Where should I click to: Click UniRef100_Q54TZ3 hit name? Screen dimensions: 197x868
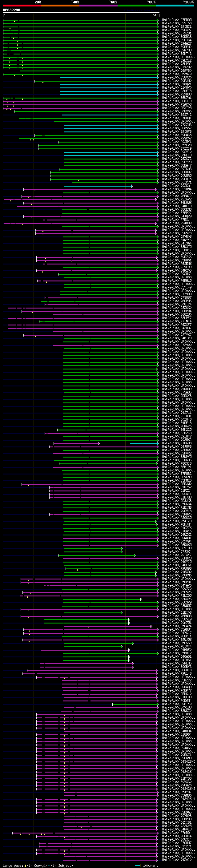click(x=177, y=521)
